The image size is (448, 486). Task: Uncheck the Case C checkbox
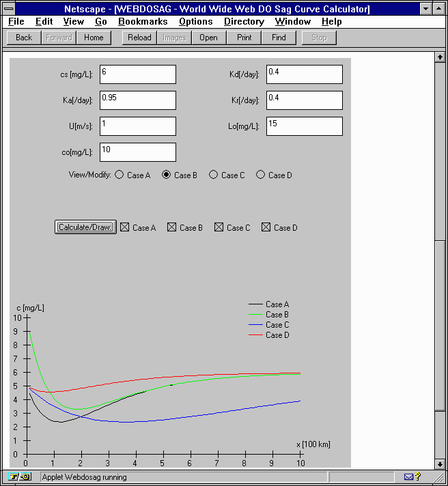(219, 227)
